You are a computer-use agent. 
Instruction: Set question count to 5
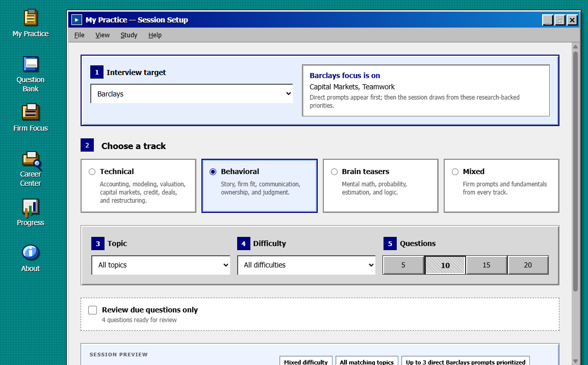pos(403,265)
